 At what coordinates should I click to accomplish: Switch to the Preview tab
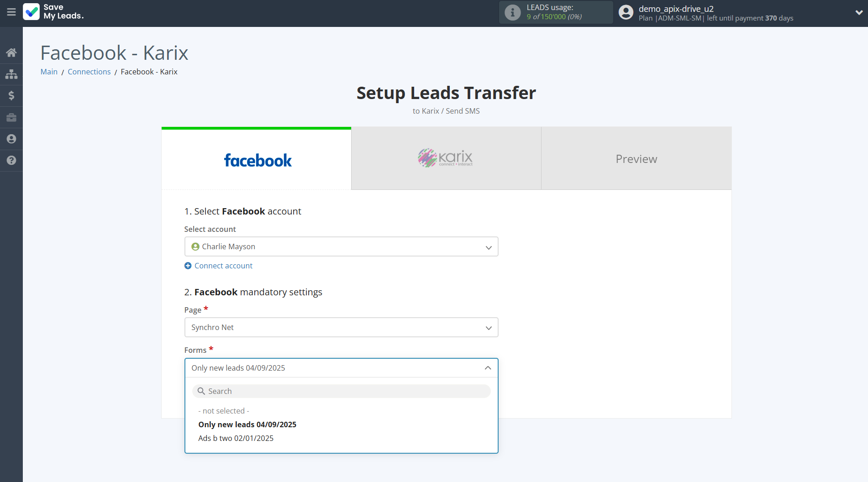click(x=636, y=158)
